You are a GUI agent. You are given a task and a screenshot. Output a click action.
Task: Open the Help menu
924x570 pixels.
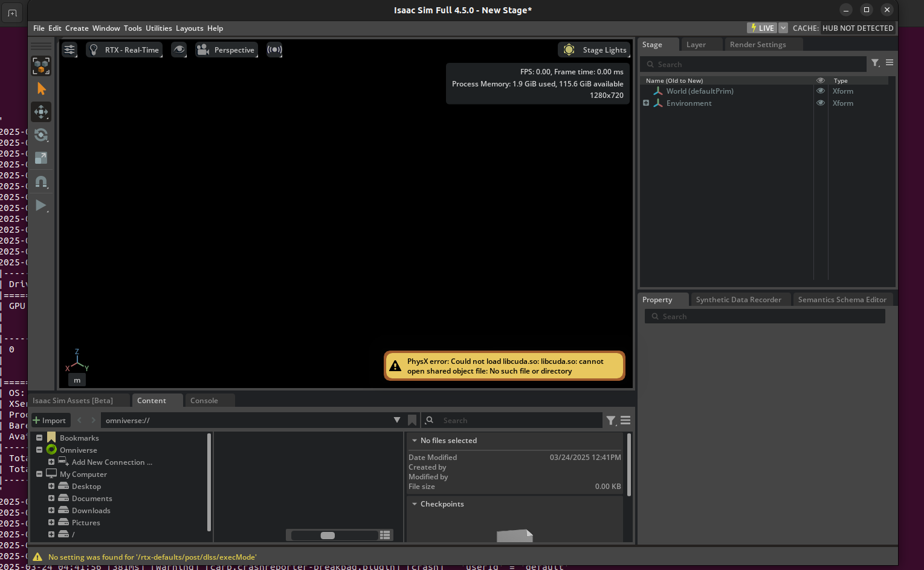[215, 28]
